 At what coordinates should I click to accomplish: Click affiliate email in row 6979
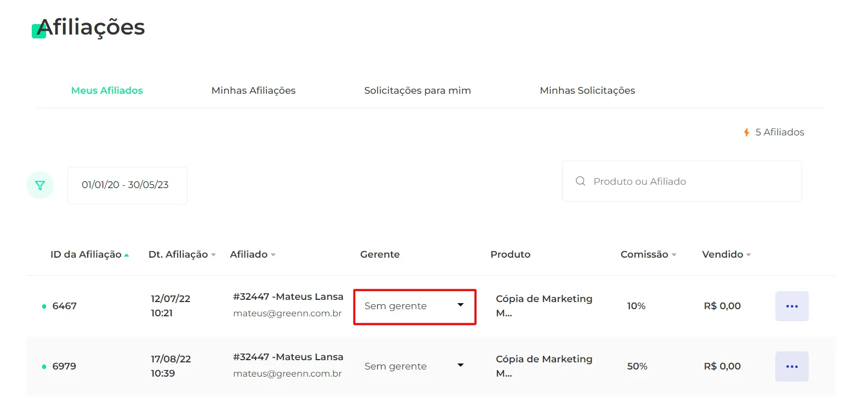tap(287, 374)
